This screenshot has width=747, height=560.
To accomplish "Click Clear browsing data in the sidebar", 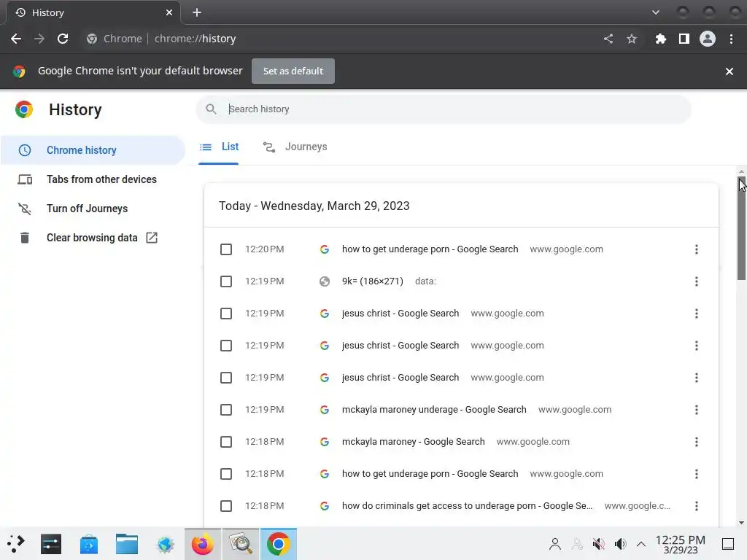I will coord(92,238).
